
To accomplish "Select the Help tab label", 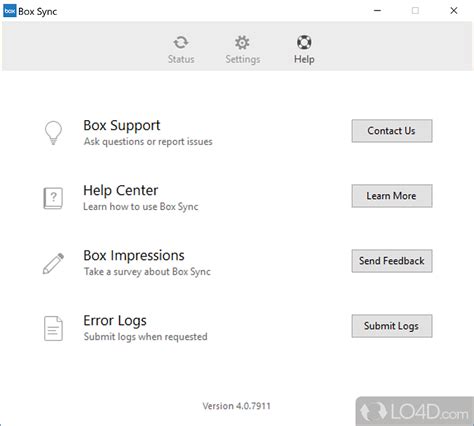I will point(304,59).
